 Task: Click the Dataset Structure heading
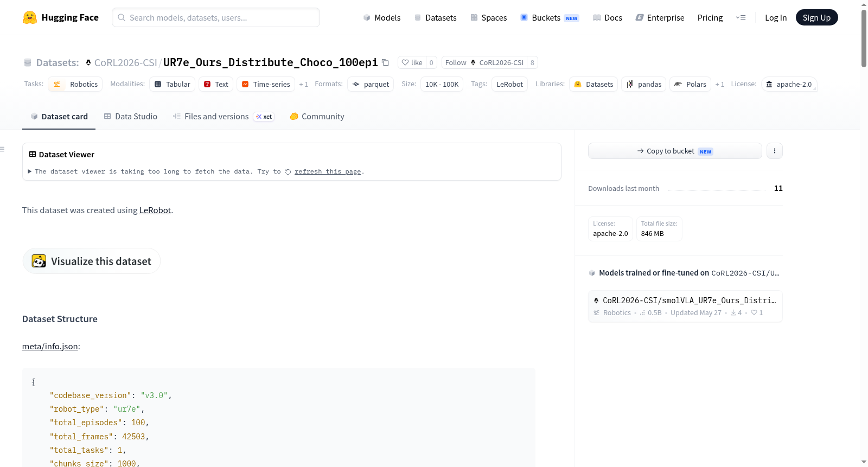(x=60, y=319)
